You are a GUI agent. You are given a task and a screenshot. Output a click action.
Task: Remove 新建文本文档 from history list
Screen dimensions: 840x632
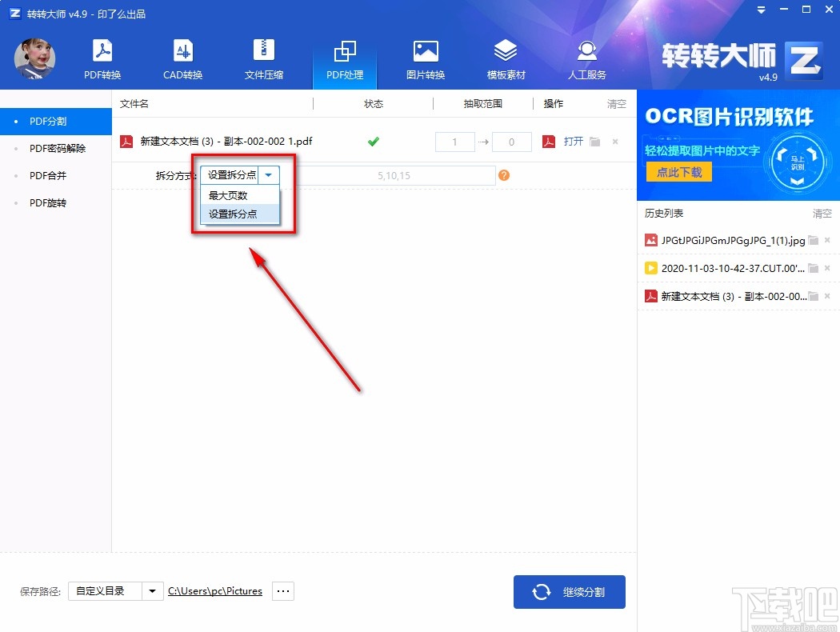[x=829, y=296]
